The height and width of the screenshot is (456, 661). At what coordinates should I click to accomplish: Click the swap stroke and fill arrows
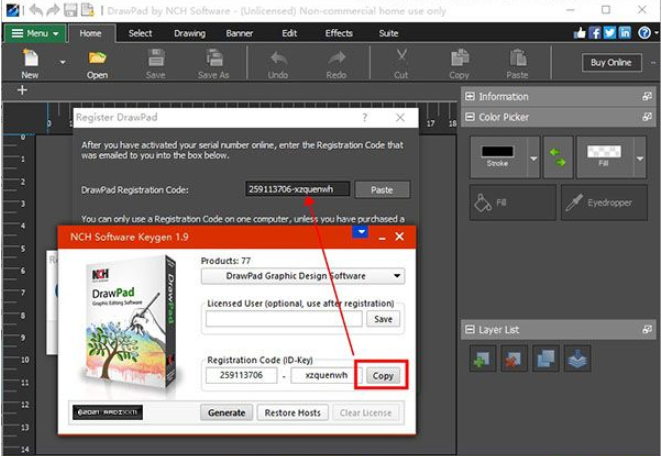[x=558, y=157]
